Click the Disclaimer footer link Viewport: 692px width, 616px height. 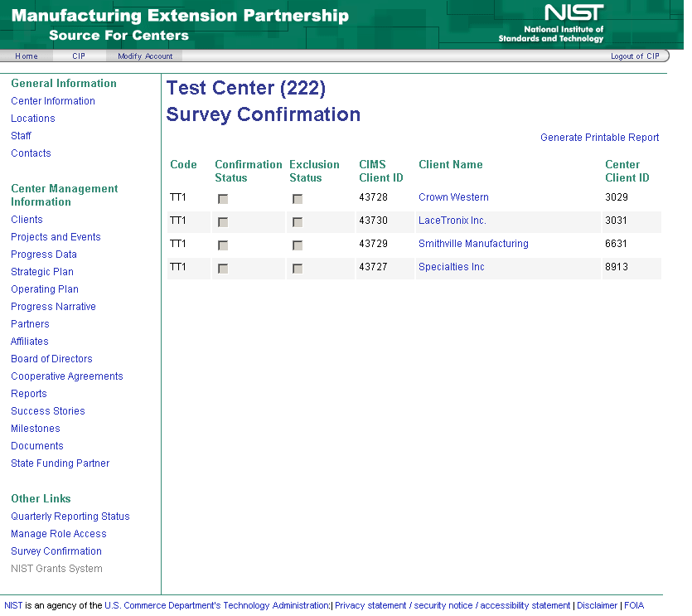597,606
